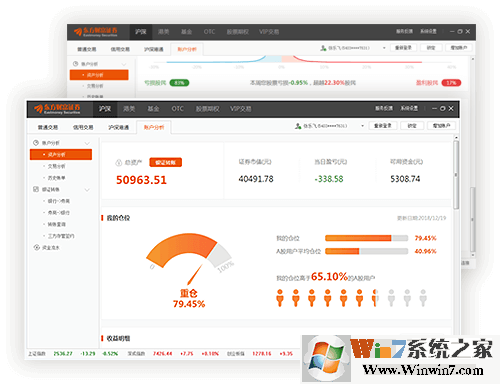Viewport: 500px width, 384px height.
Task: Select the 交易分析 sidebar item
Action: (56, 166)
